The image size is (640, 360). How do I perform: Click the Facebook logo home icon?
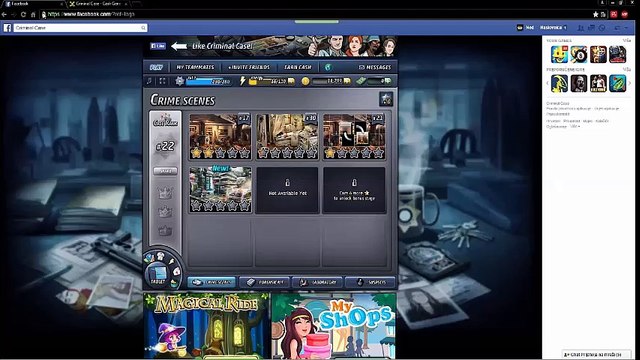click(x=7, y=28)
